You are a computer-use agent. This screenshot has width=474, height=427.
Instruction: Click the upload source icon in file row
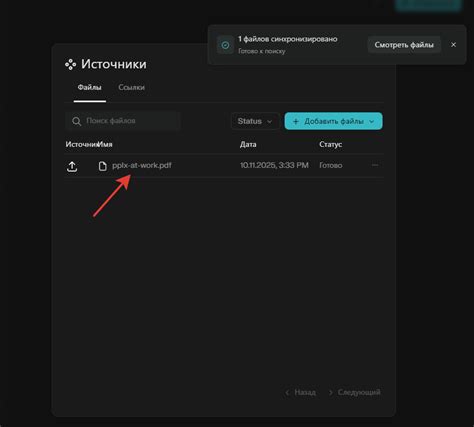72,166
